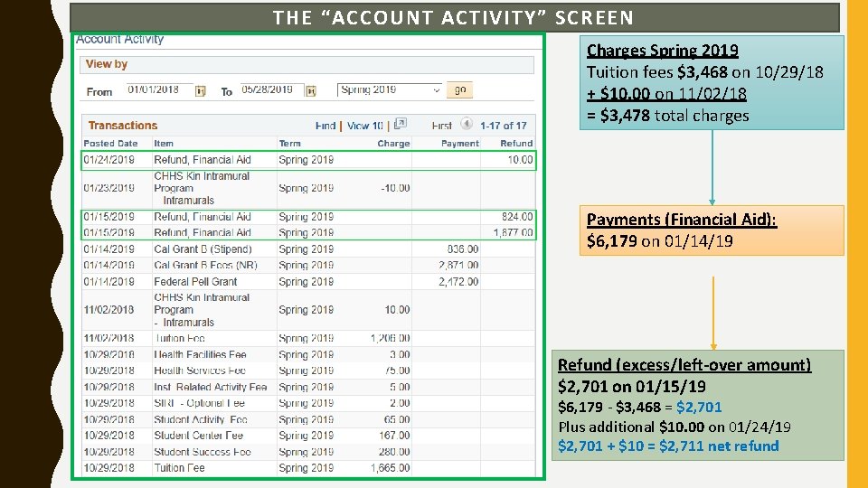
Task: Click the First pagination link
Action: point(442,127)
